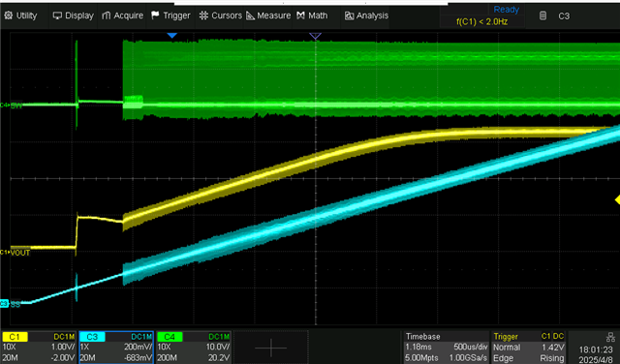Screen dimensions: 620x364
Task: Open the Cursors menu
Action: pos(220,15)
